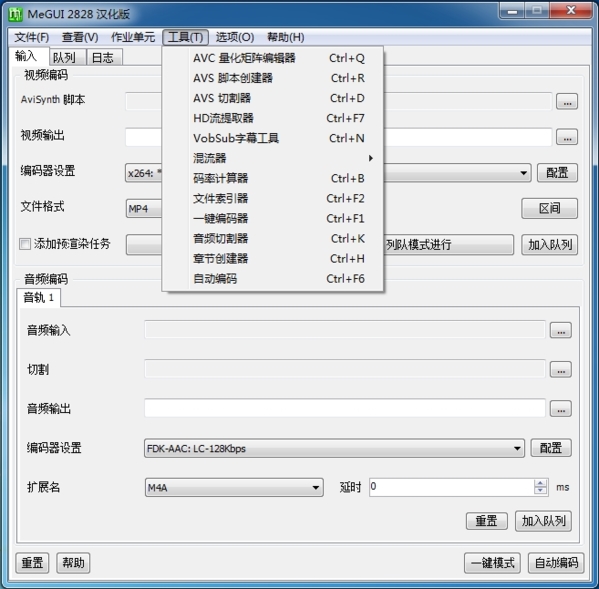This screenshot has height=589, width=599.
Task: Browse for 音频输出 location
Action: click(x=560, y=409)
